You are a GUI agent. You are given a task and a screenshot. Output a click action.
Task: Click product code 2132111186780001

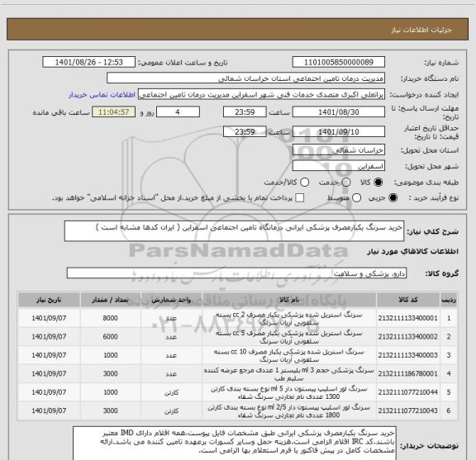407,374
